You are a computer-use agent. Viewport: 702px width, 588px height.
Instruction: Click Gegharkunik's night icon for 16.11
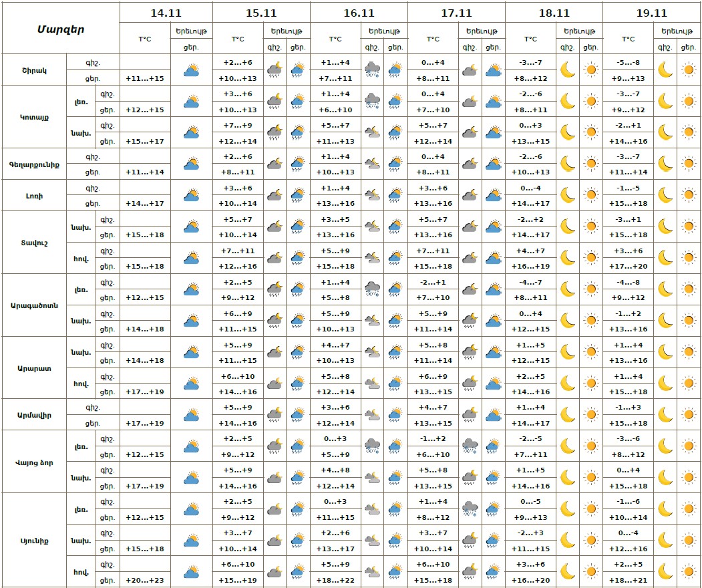tap(372, 164)
